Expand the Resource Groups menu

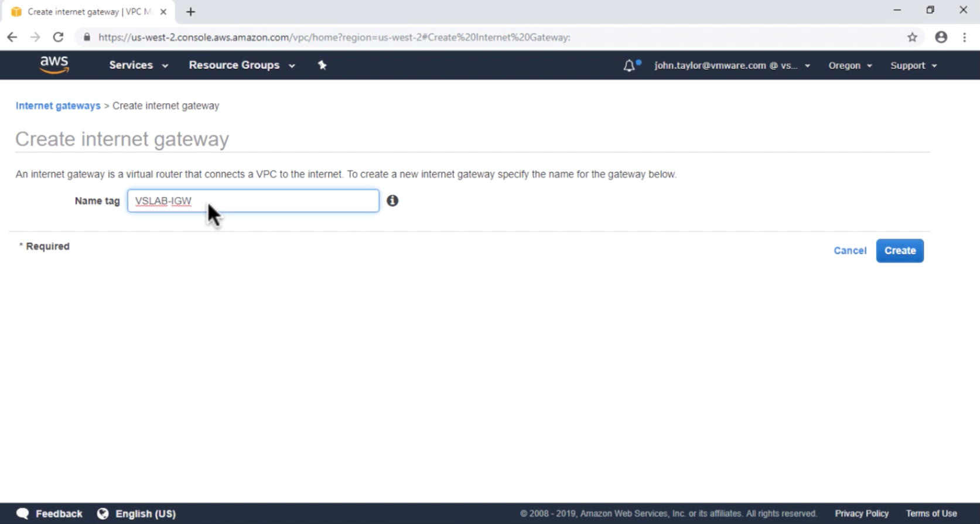coord(242,65)
